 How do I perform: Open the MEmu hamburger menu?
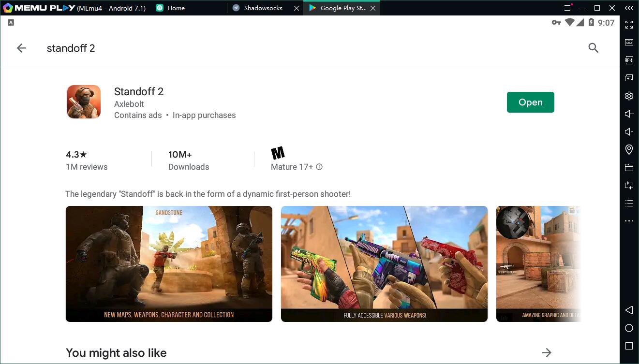tap(568, 8)
